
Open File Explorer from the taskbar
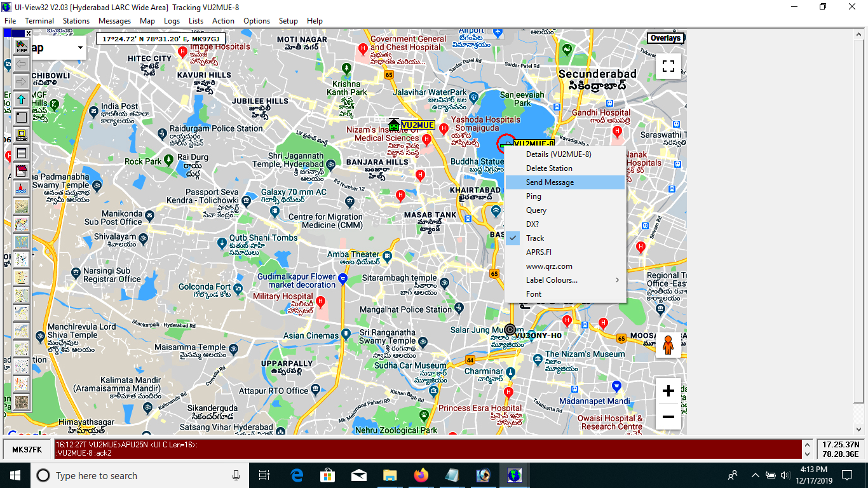coord(390,475)
